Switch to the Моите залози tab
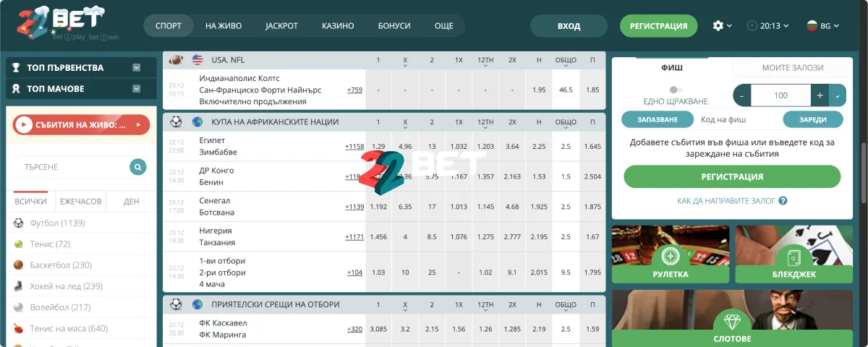 [793, 67]
